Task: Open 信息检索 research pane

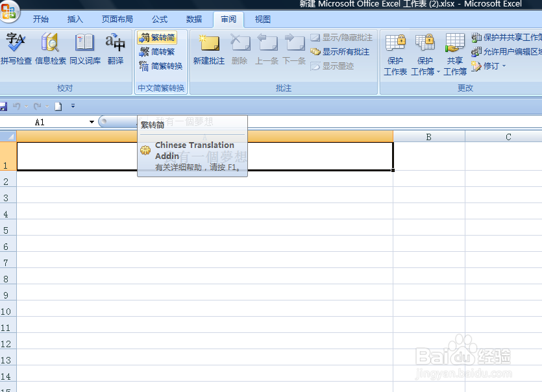Action: coord(51,49)
